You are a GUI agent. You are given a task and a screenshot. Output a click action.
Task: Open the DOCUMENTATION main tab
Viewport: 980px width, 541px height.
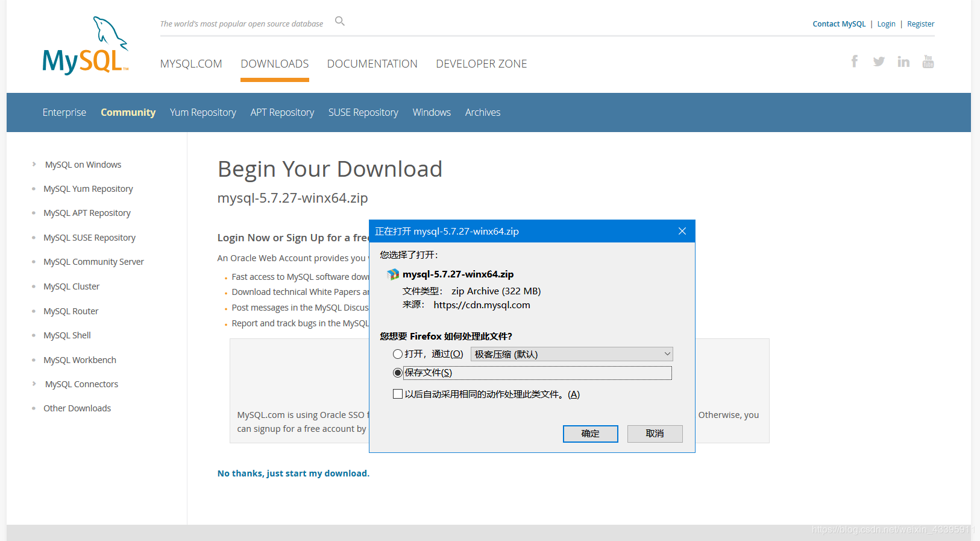click(372, 64)
